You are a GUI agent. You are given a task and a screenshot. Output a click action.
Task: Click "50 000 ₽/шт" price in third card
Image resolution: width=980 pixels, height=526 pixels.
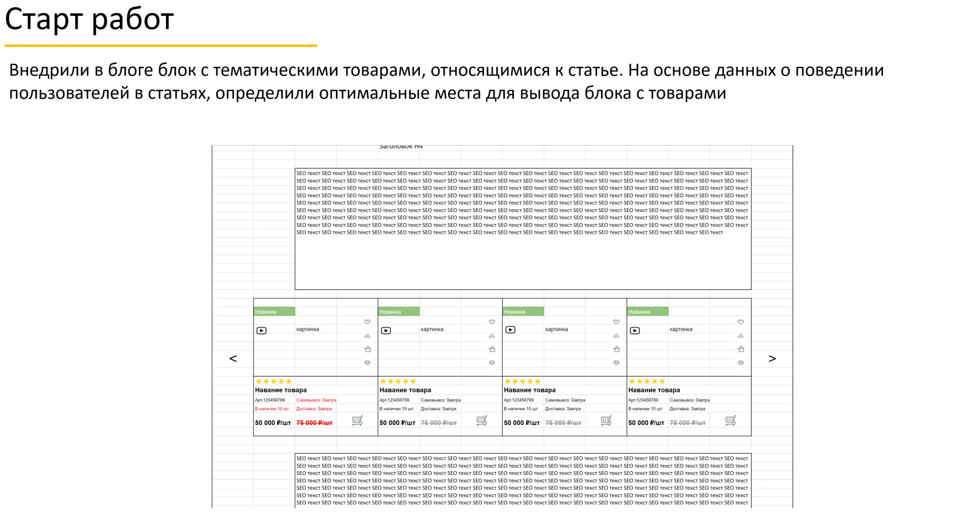point(522,423)
